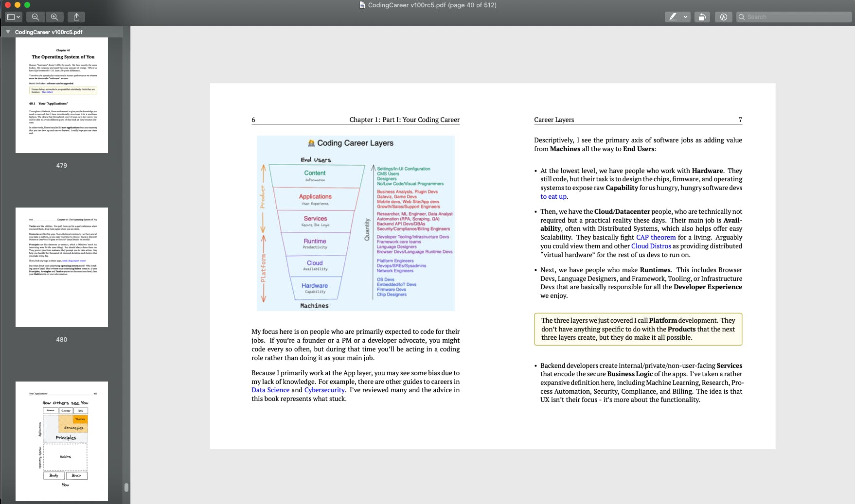
Task: Click the Zoom Out magnifier button
Action: 36,17
